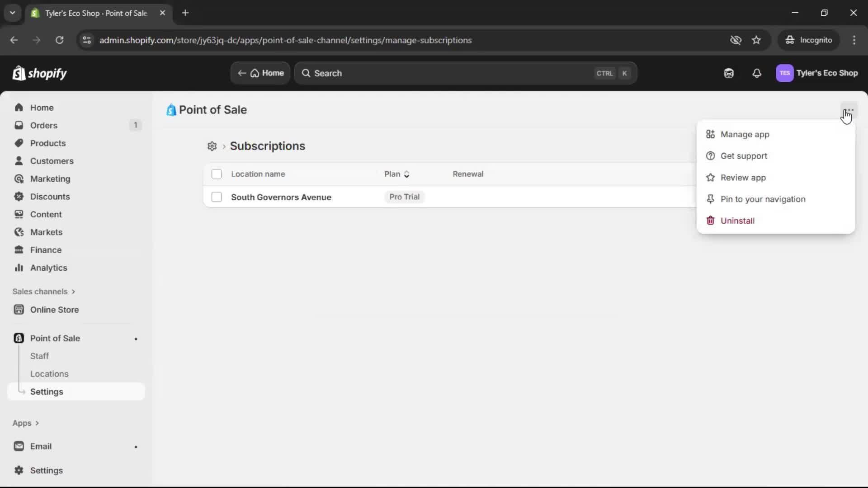Click the Renewal column header
Screen dimensions: 868x488
click(x=468, y=174)
